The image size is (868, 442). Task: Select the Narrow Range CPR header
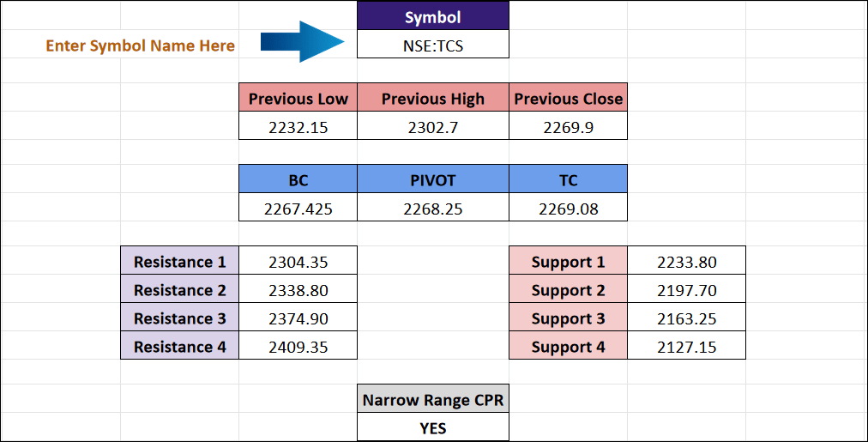(x=433, y=399)
